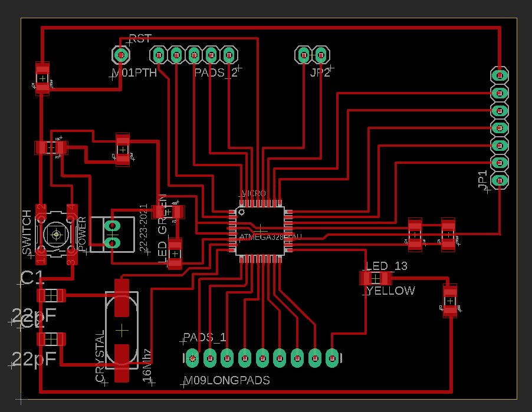Screen dimensions: 532x412
Task: Select the SWITCH pushbutton center
Action: point(56,235)
